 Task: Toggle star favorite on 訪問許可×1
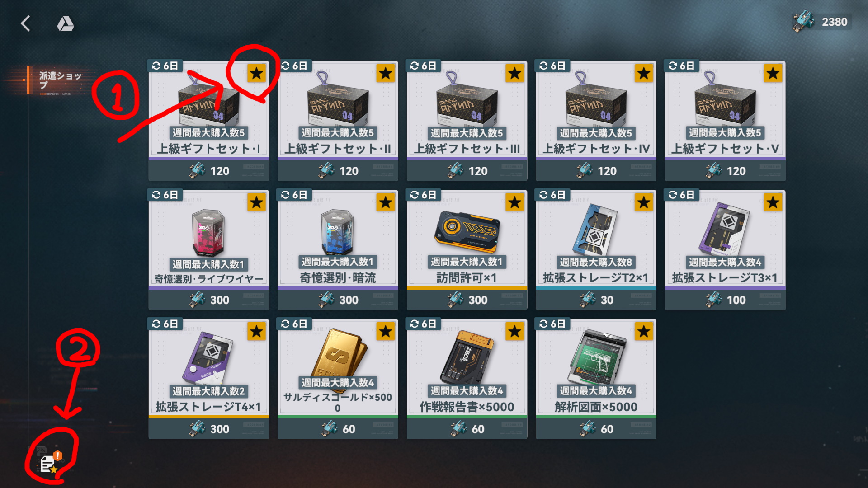point(514,202)
